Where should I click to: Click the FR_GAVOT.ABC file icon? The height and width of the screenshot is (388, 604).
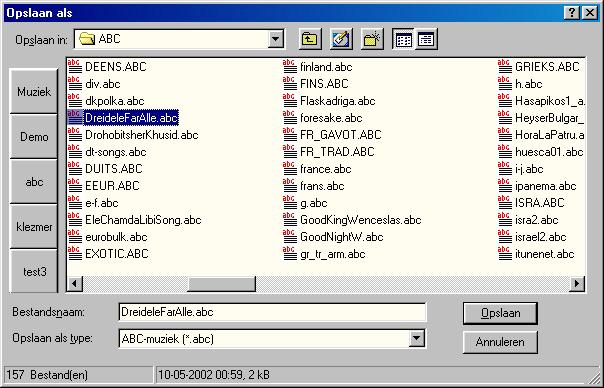click(x=290, y=134)
